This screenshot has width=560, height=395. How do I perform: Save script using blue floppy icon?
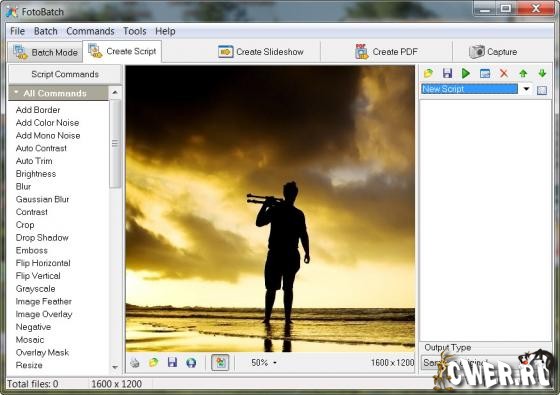(x=447, y=73)
